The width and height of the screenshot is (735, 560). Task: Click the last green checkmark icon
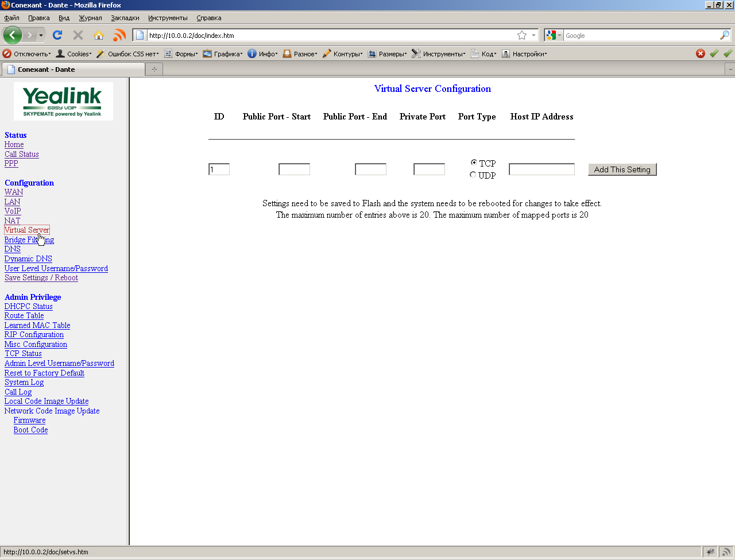[x=728, y=53]
